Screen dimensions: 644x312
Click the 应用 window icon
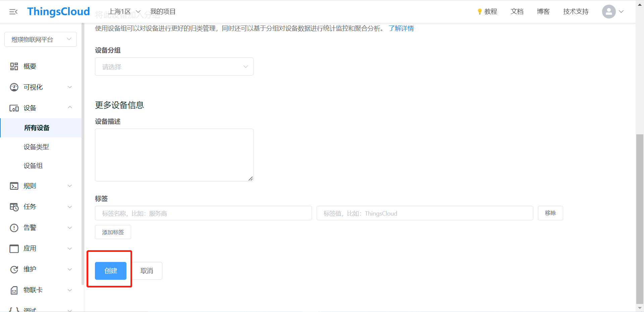click(x=14, y=249)
